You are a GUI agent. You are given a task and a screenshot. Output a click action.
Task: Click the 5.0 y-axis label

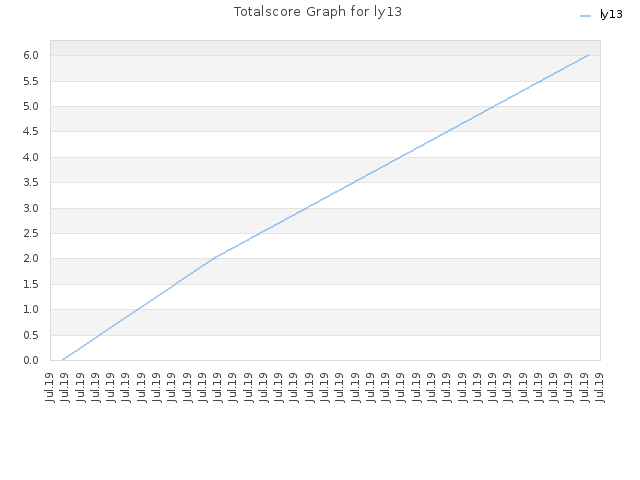[x=31, y=107]
